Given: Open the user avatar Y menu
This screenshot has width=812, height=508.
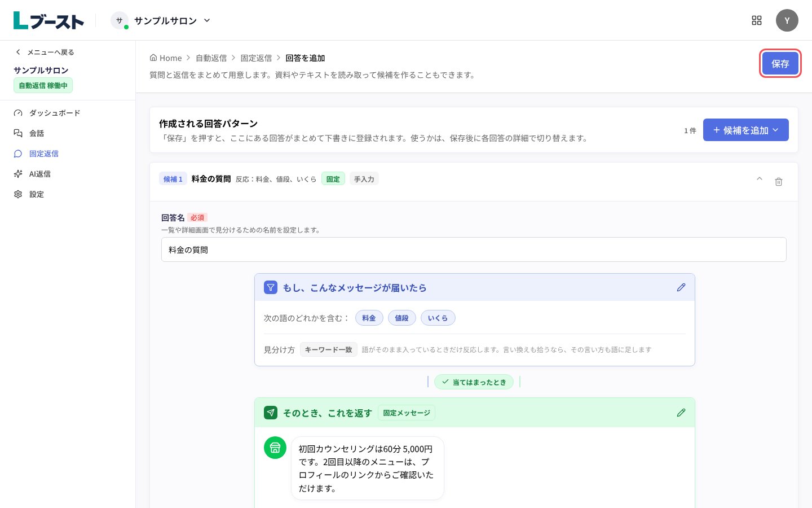Looking at the screenshot, I should click(x=787, y=20).
